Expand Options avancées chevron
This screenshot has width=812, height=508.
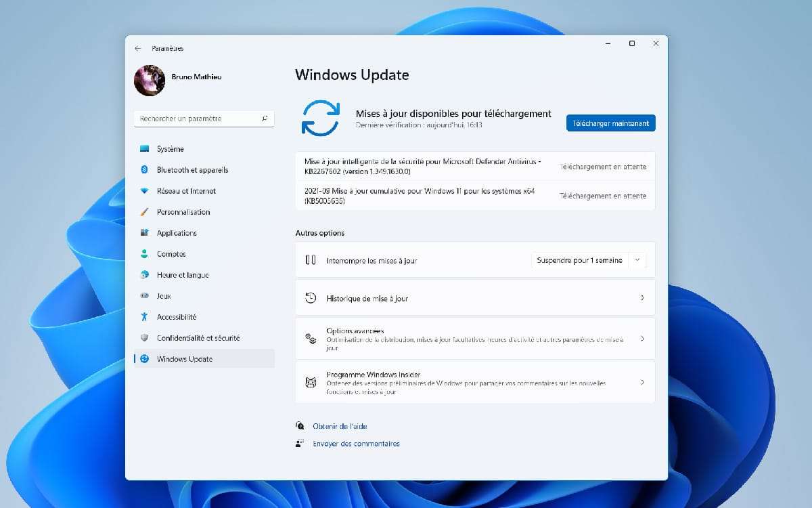(x=642, y=338)
